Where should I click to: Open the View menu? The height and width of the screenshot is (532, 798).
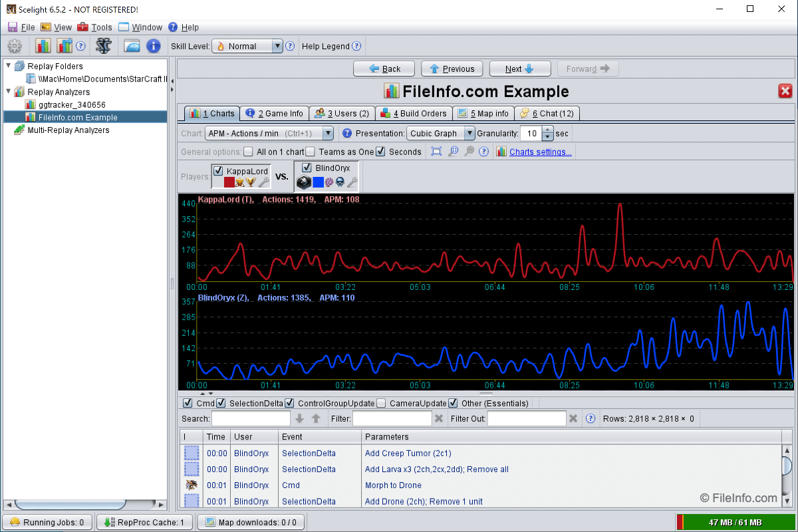[x=56, y=27]
